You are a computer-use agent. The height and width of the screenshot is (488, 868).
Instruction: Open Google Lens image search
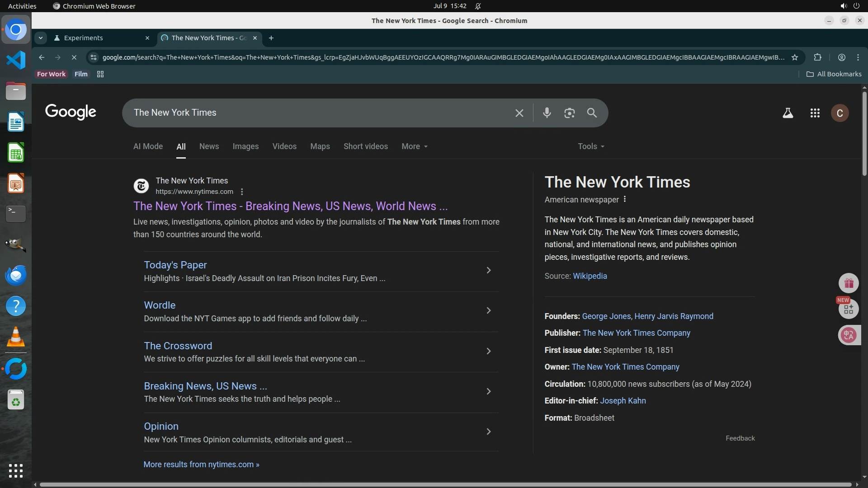569,113
